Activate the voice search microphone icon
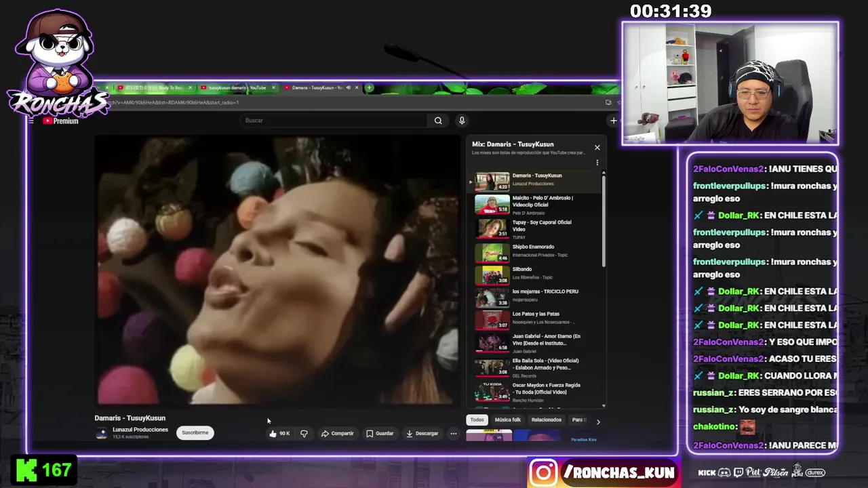This screenshot has height=488, width=868. [x=462, y=121]
